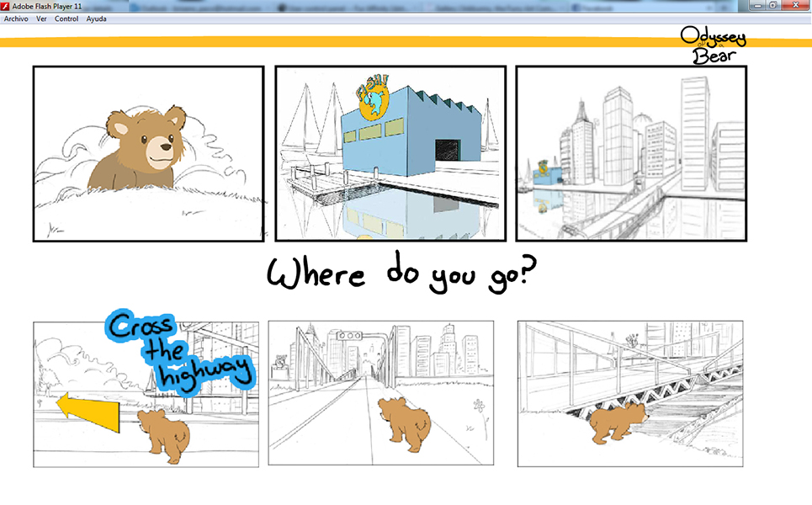The height and width of the screenshot is (505, 812).
Task: Click the bear beside the railway tracks
Action: (618, 423)
